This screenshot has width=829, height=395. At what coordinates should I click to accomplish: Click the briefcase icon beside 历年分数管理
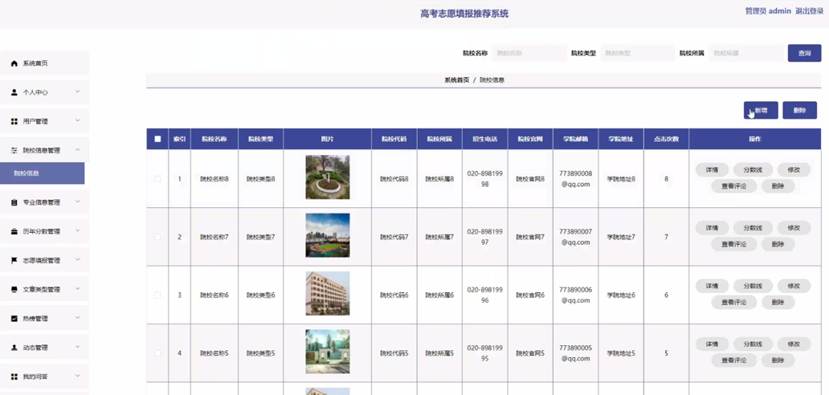[14, 231]
